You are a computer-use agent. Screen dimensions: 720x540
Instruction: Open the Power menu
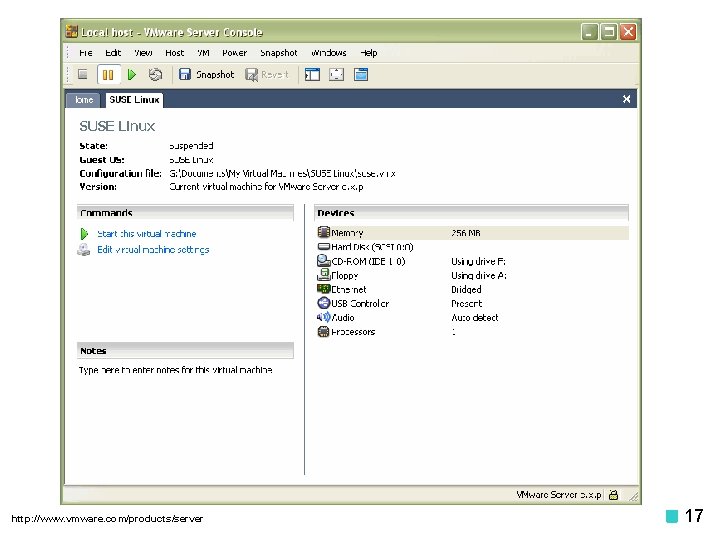click(234, 53)
